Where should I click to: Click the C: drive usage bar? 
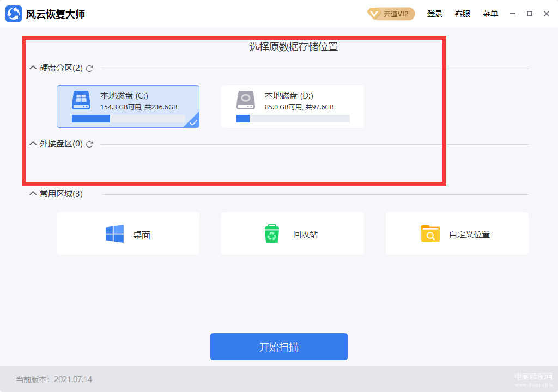point(129,119)
